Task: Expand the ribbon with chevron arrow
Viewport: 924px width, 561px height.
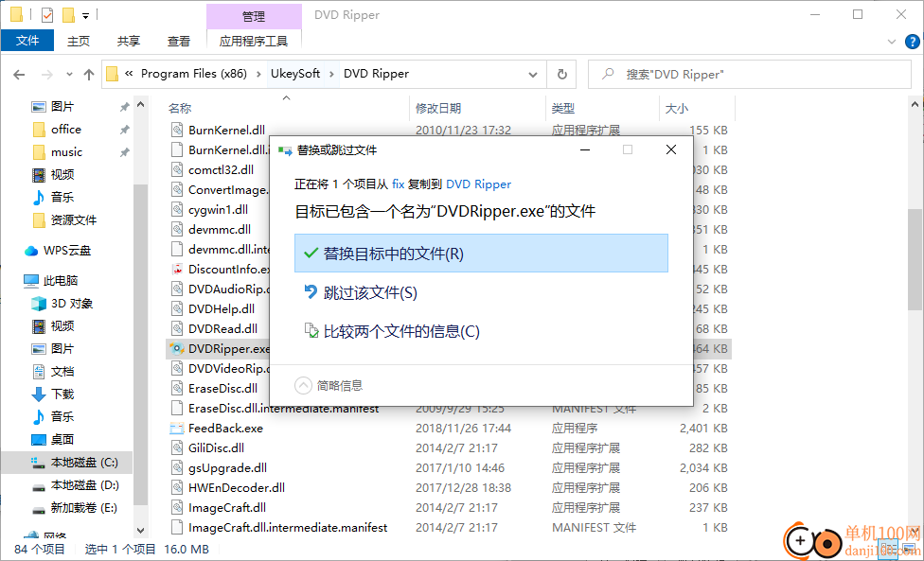Action: click(892, 42)
